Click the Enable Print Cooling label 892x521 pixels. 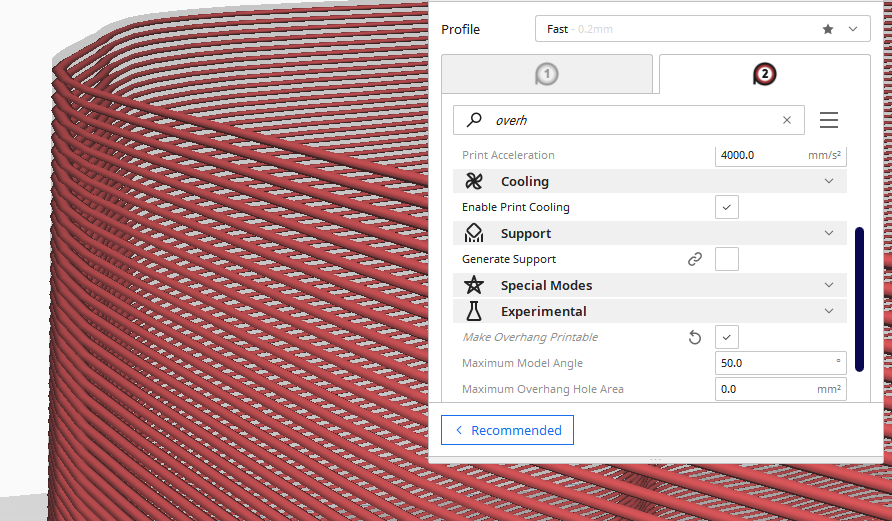pyautogui.click(x=516, y=208)
